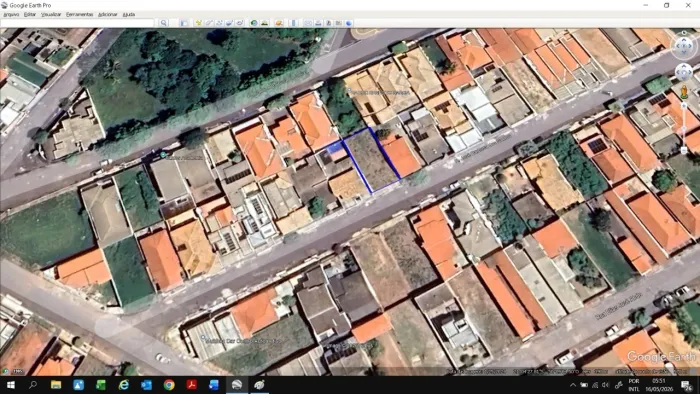Open the Adicionar menu

[x=108, y=14]
